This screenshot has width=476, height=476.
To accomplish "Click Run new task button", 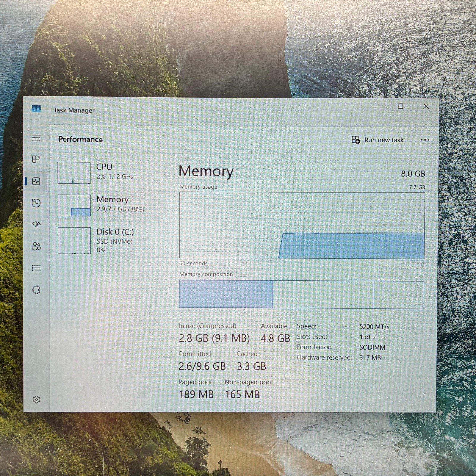I will tap(378, 140).
